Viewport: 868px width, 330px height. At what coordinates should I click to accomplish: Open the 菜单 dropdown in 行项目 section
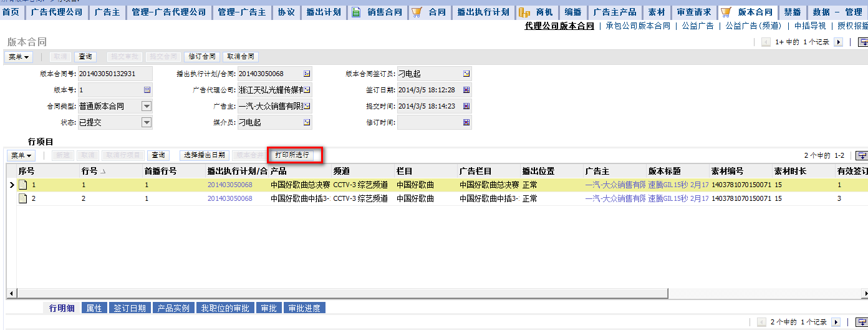point(21,155)
